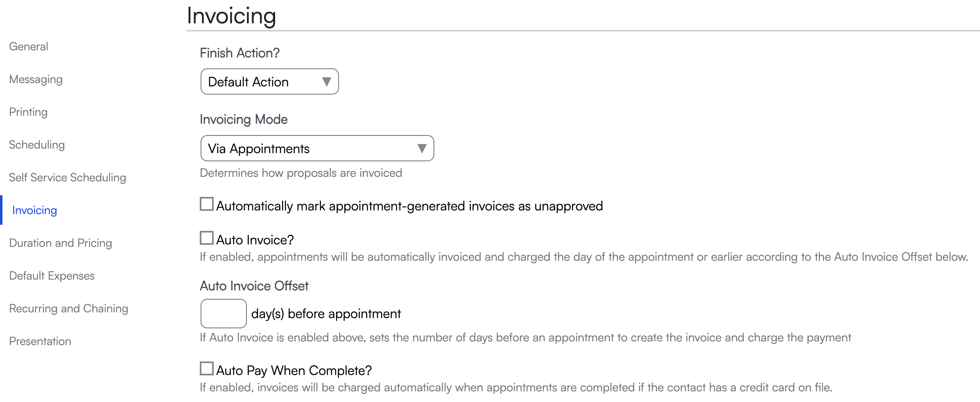
Task: Check the Auto Invoice? checkbox
Action: (x=207, y=238)
